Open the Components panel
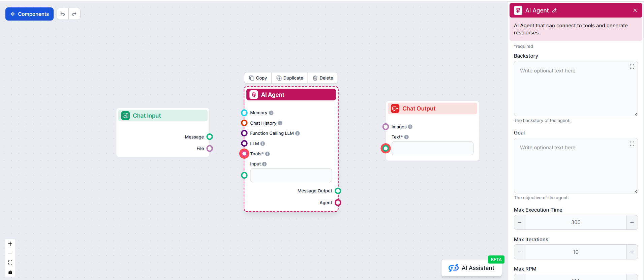 (29, 14)
